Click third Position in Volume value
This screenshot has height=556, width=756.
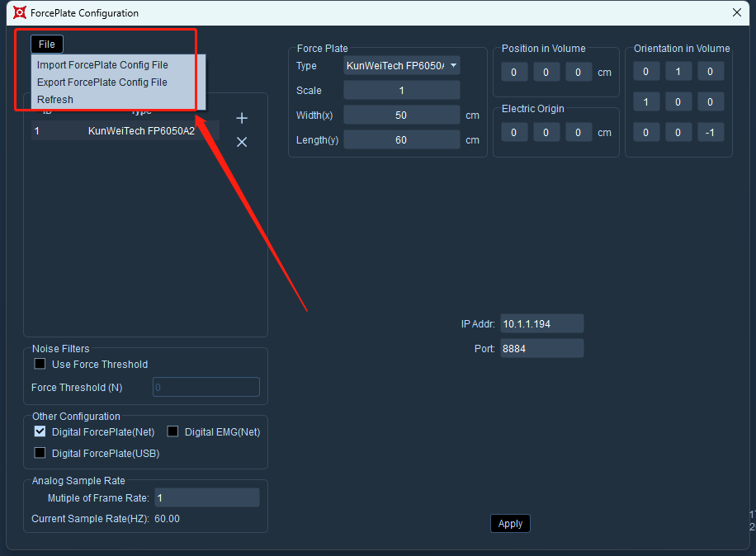tap(579, 73)
